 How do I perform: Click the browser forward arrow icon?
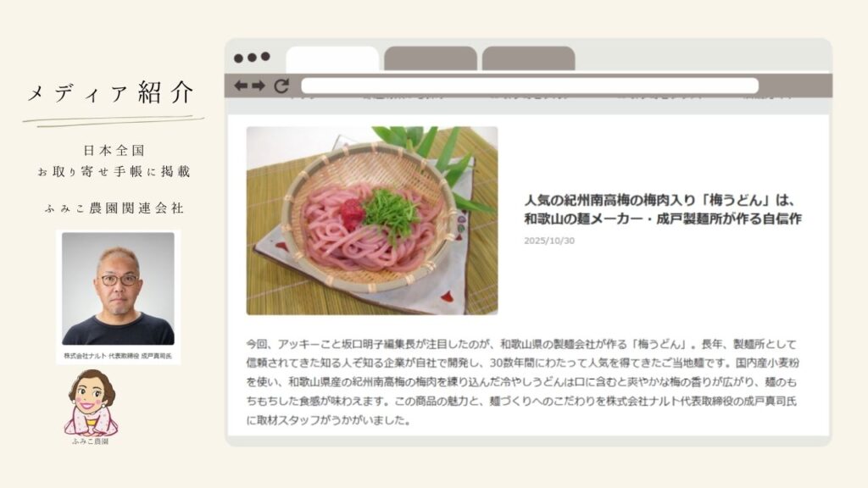pos(259,86)
